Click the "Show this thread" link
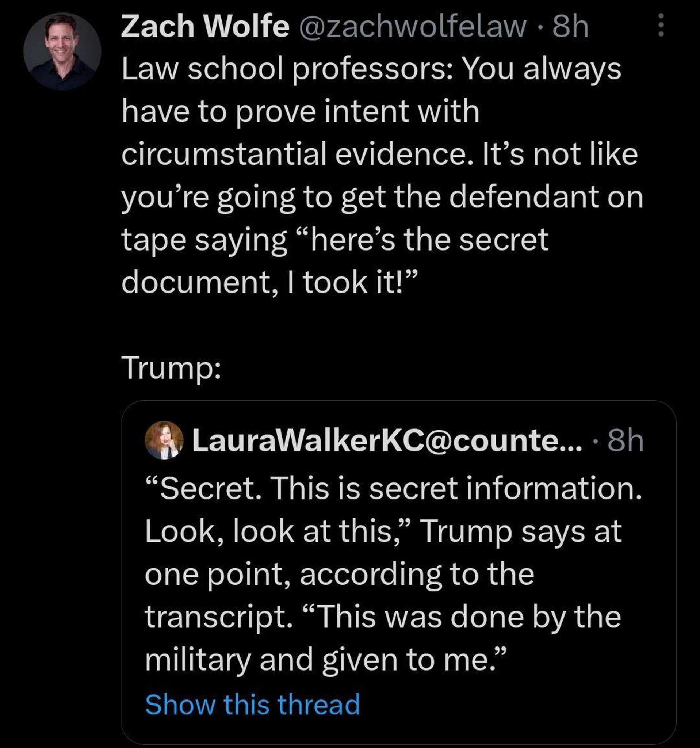 pyautogui.click(x=253, y=704)
